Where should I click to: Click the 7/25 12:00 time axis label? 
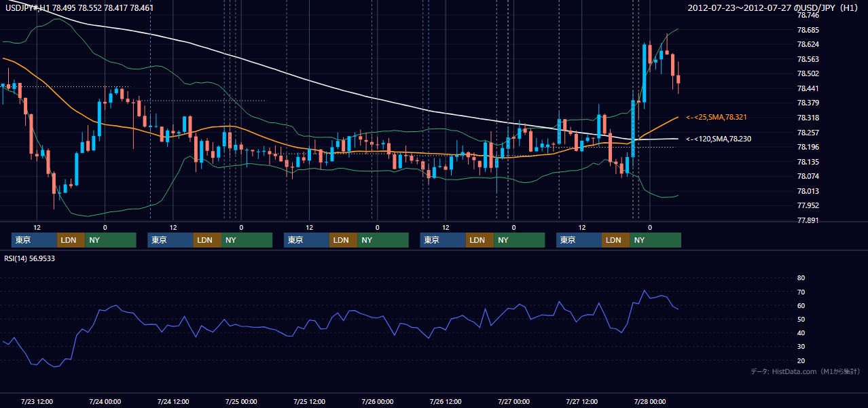click(309, 401)
